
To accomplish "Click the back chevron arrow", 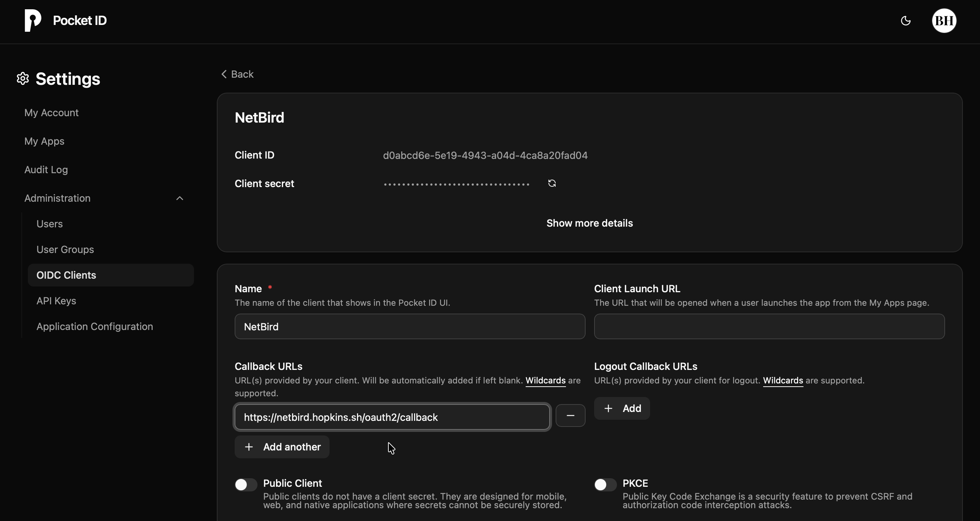I will click(224, 74).
